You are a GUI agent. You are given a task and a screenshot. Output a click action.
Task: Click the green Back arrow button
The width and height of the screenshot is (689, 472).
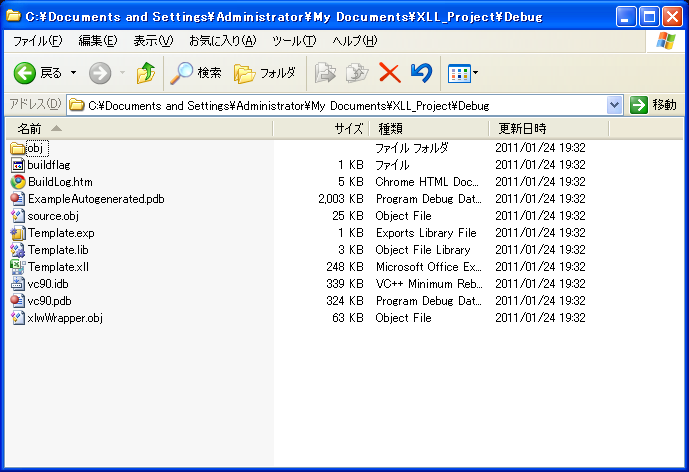tap(25, 73)
